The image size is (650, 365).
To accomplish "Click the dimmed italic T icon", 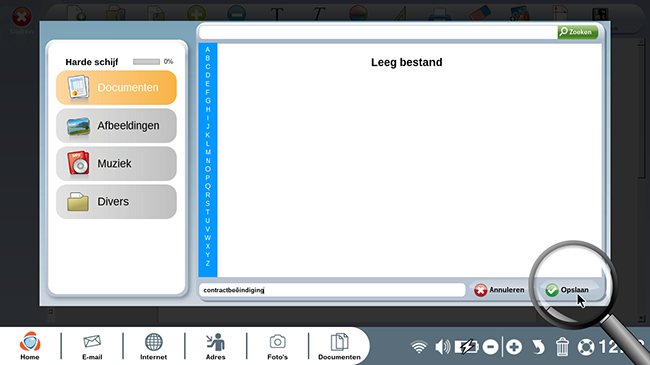I will (x=318, y=14).
